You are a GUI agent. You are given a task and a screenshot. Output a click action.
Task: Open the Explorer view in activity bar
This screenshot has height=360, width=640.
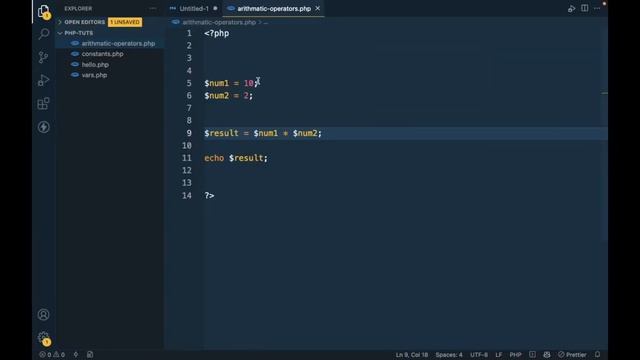[43, 11]
